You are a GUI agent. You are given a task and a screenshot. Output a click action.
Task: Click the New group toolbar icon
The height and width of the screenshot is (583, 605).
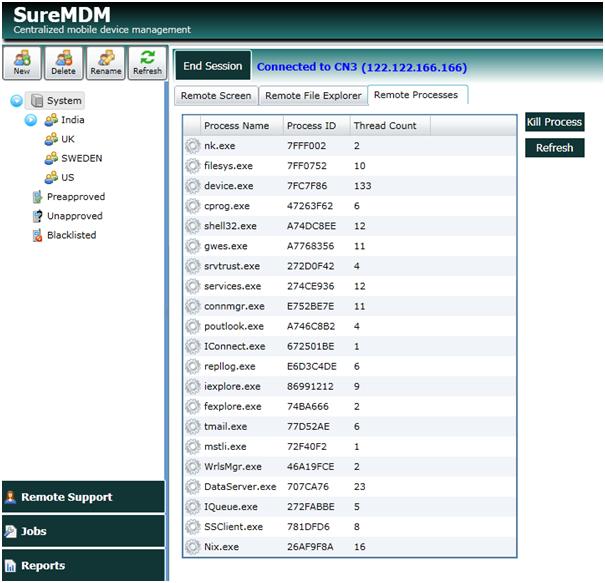(22, 63)
